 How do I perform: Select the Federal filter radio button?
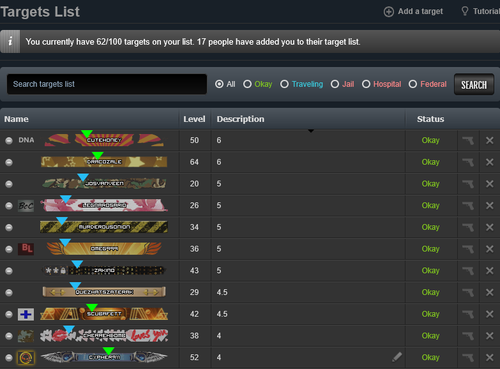click(x=413, y=84)
